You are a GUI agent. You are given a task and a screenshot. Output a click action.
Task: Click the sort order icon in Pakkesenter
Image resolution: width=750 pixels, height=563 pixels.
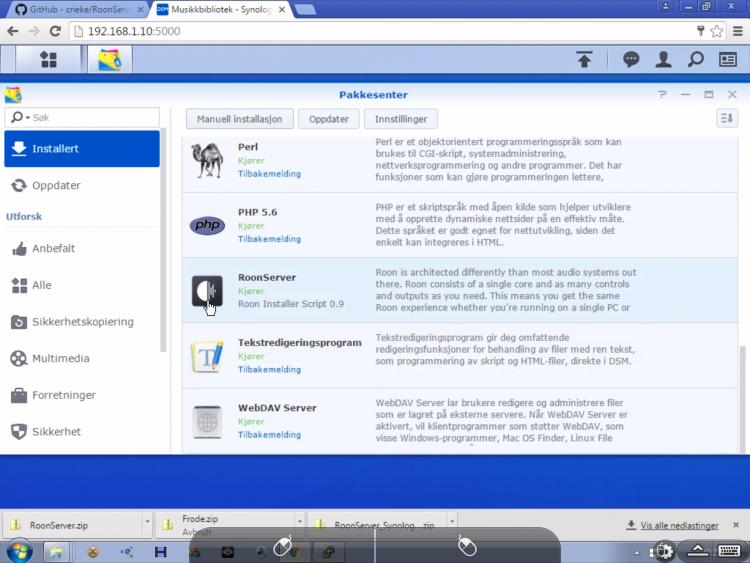[x=727, y=118]
